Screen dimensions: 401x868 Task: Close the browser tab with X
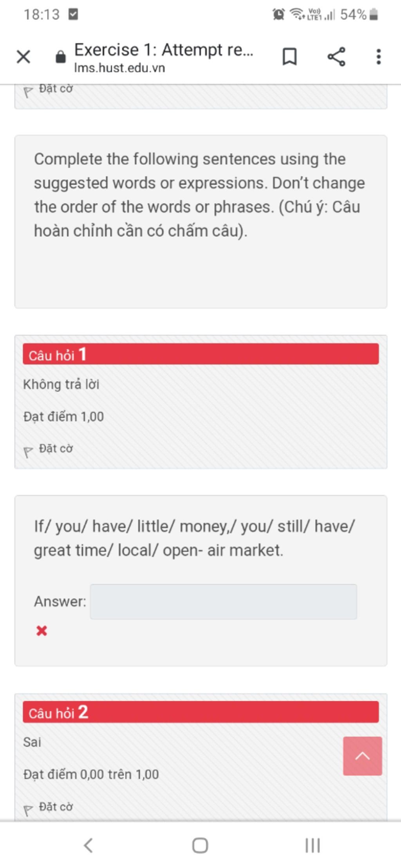[23, 57]
